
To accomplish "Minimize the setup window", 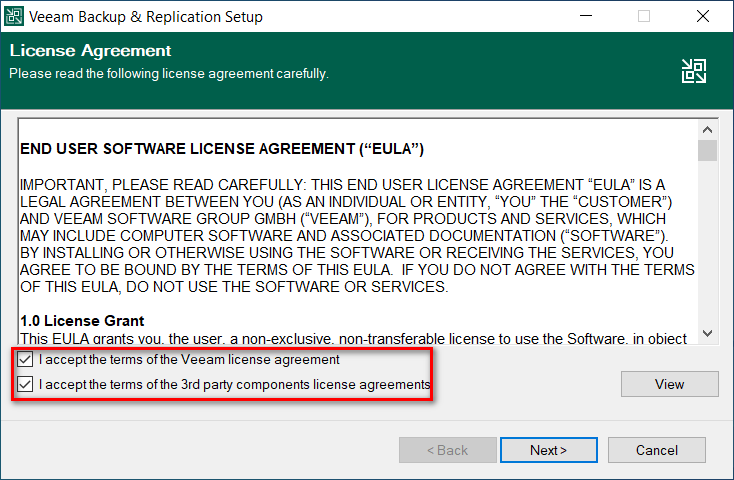I will [x=586, y=16].
